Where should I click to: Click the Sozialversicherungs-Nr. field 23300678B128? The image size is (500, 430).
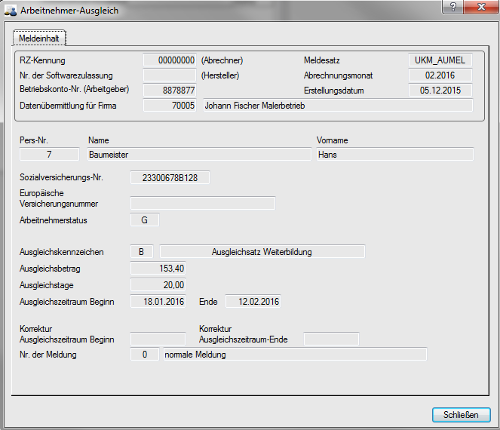pyautogui.click(x=170, y=177)
